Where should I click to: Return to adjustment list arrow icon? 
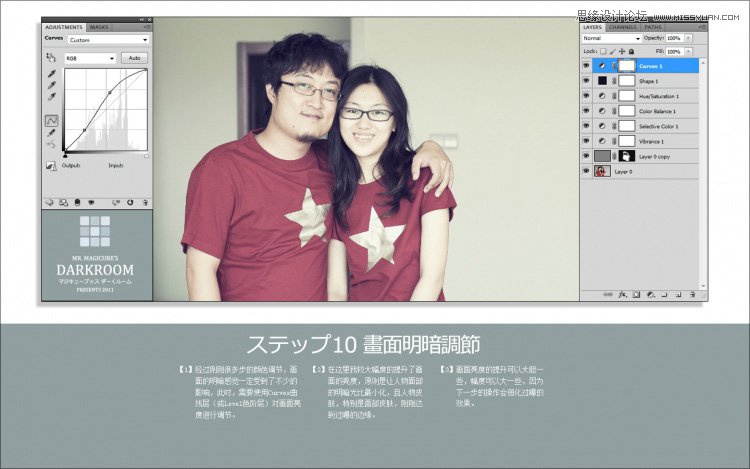pos(49,203)
